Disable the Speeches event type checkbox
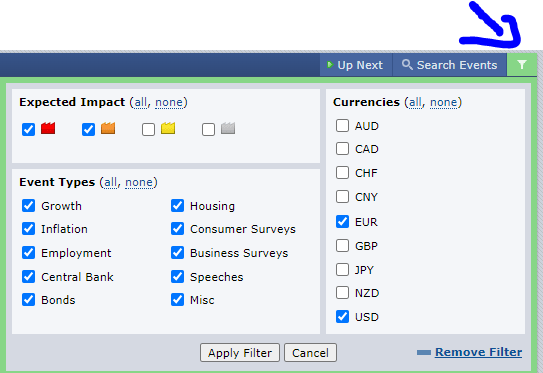543x373 pixels. pyautogui.click(x=177, y=276)
